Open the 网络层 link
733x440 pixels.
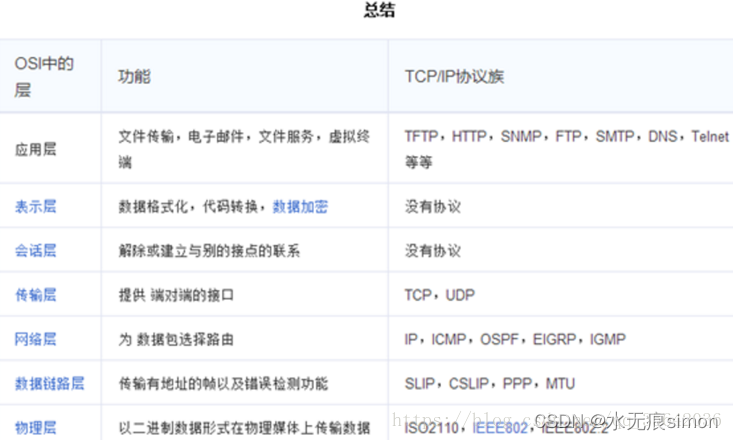point(36,339)
